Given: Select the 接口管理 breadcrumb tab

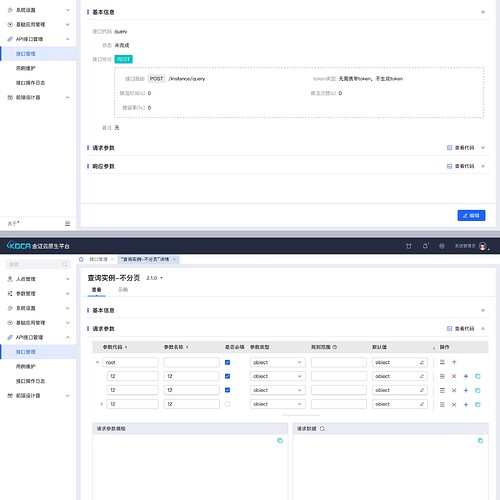Looking at the screenshot, I should 98,259.
